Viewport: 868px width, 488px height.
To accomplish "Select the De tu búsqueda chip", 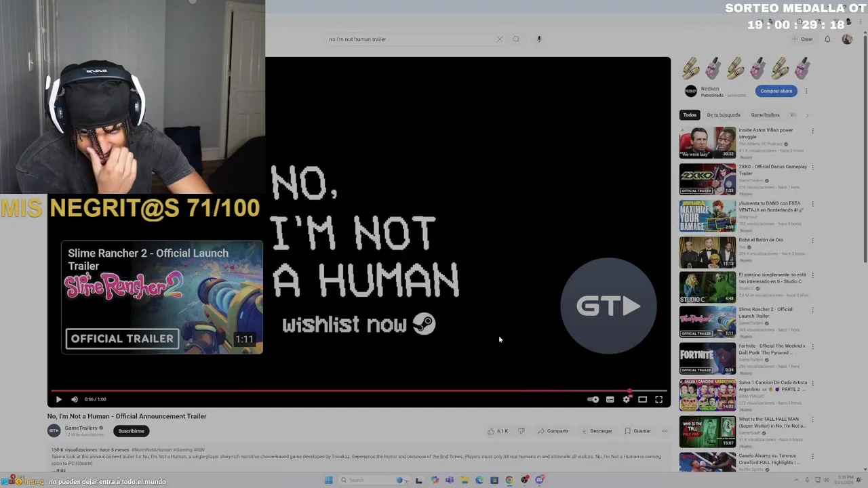I will tap(724, 115).
